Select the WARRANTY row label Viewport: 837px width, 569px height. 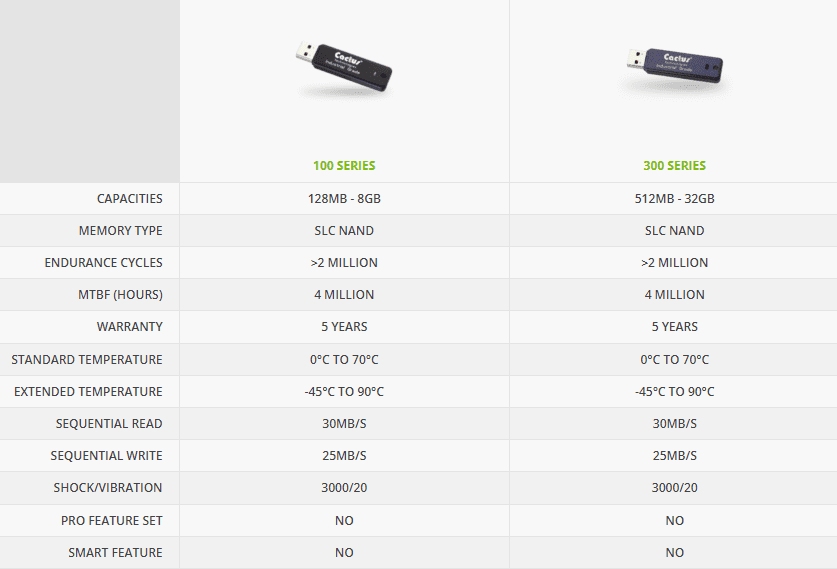click(x=130, y=327)
